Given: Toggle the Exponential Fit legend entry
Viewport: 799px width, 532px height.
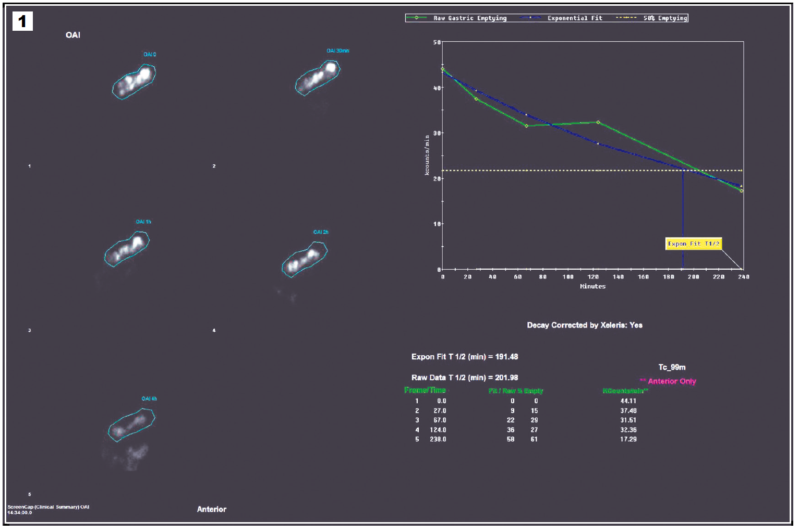Looking at the screenshot, I should (x=562, y=18).
